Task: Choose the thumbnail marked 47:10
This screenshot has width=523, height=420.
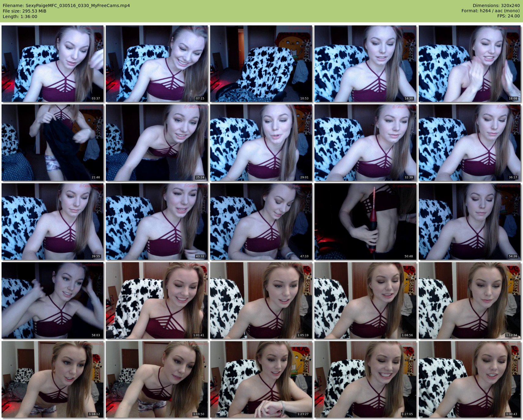Action: coord(261,221)
